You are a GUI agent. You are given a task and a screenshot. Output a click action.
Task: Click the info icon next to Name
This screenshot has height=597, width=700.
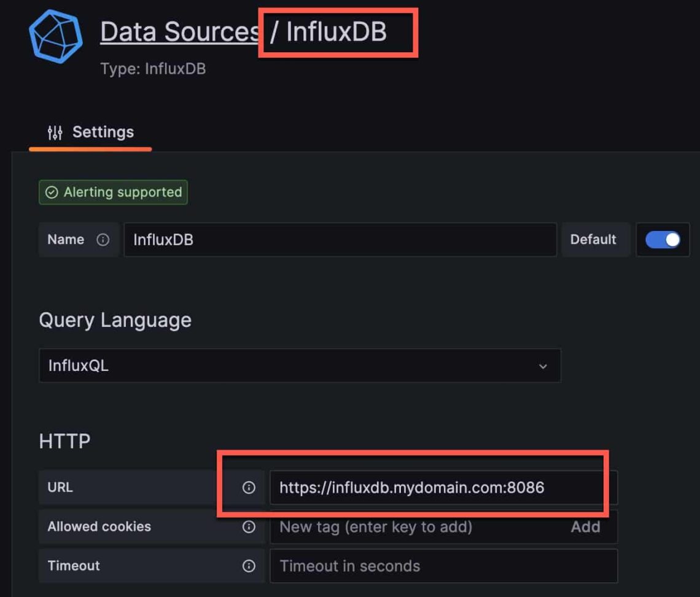tap(103, 240)
